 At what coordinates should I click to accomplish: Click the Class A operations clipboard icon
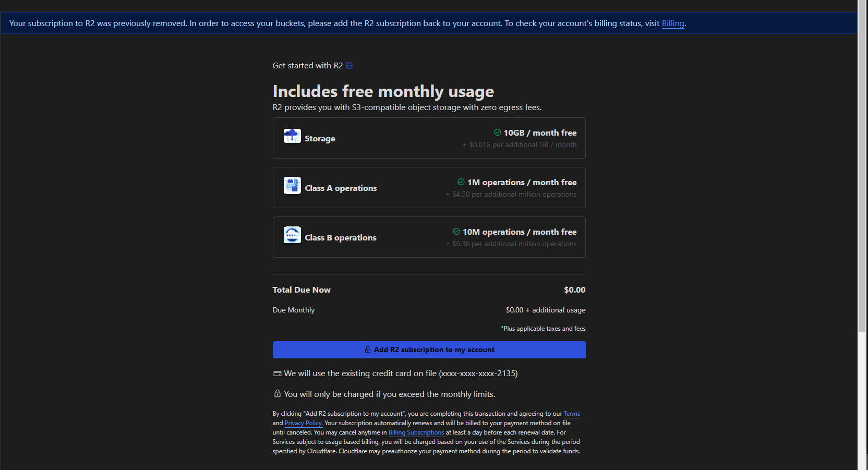(x=292, y=185)
